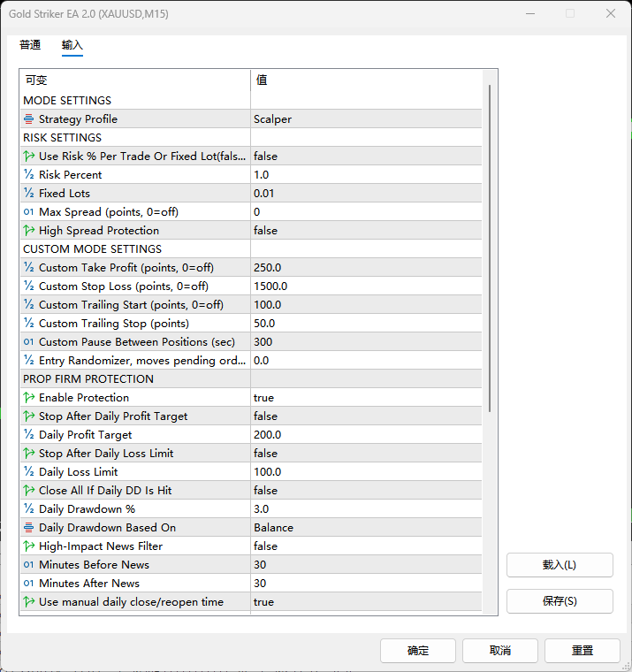Click the boolean icon next to High Spread Protection
The width and height of the screenshot is (632, 672).
pos(28,230)
